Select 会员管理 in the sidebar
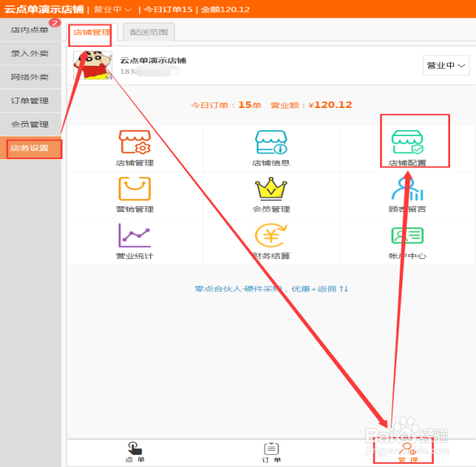 click(30, 124)
